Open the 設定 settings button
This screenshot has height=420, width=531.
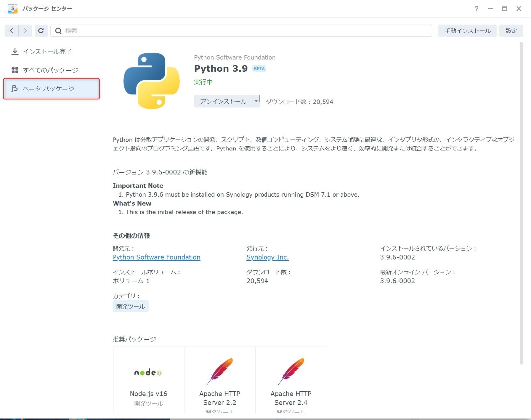[x=511, y=31]
